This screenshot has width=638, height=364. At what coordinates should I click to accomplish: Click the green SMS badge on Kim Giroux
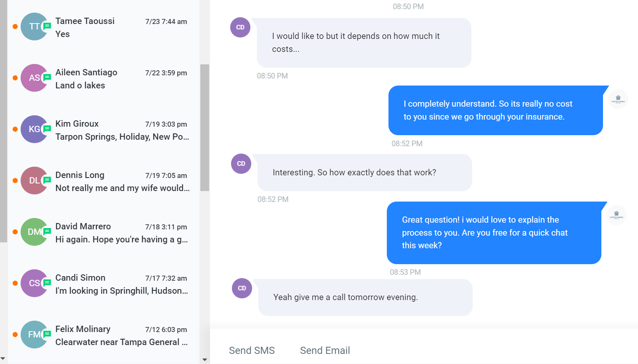click(x=47, y=129)
